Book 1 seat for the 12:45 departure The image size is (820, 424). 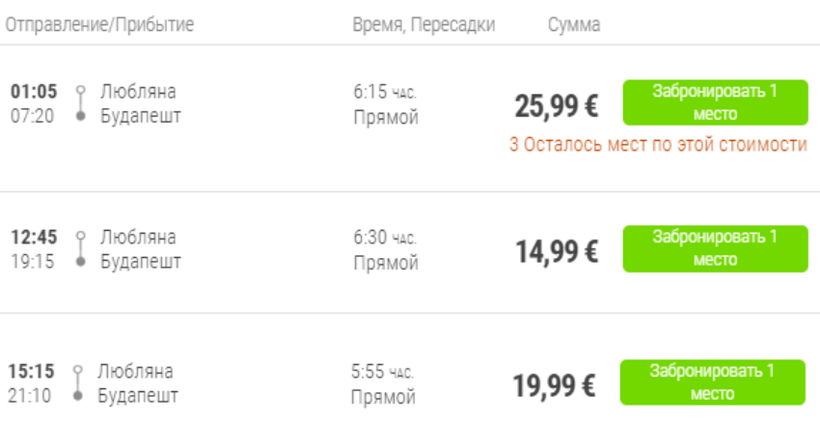point(714,248)
